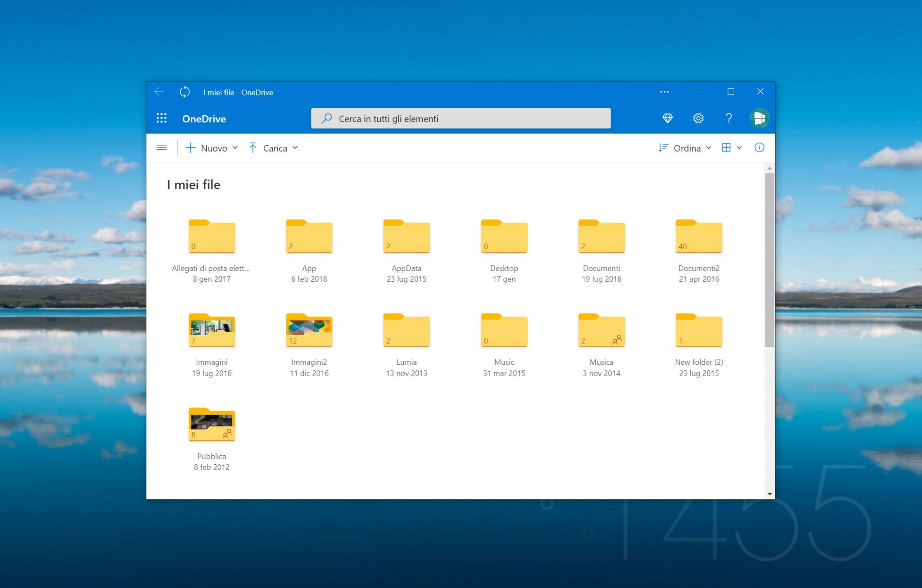
Task: Expand the view options chevron next to grid icon
Action: 739,148
